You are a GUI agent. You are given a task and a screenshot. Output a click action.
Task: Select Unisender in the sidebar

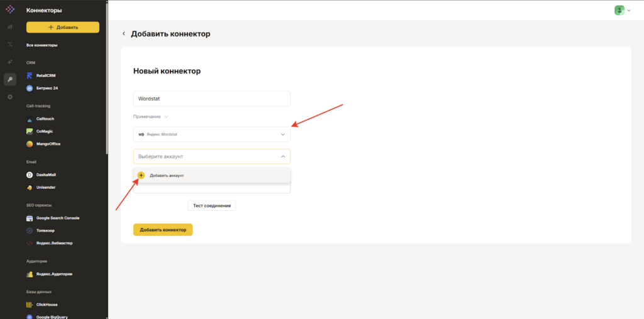(45, 187)
